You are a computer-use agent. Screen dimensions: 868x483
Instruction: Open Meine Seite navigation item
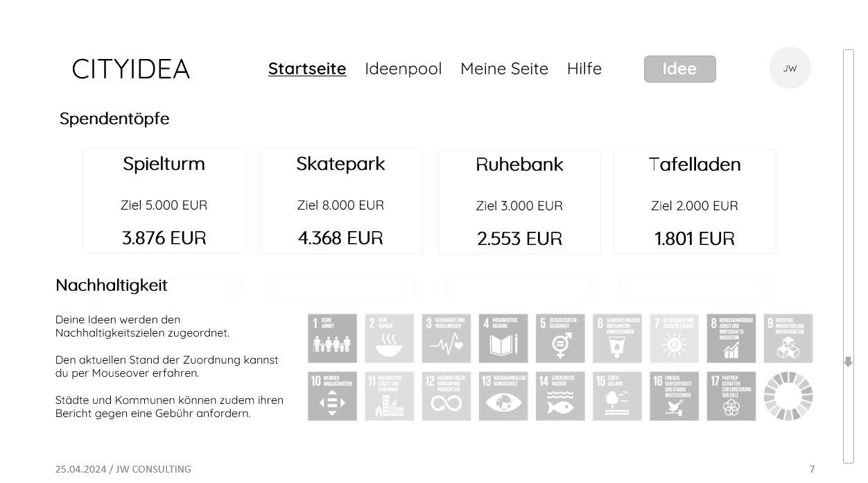[x=504, y=69]
